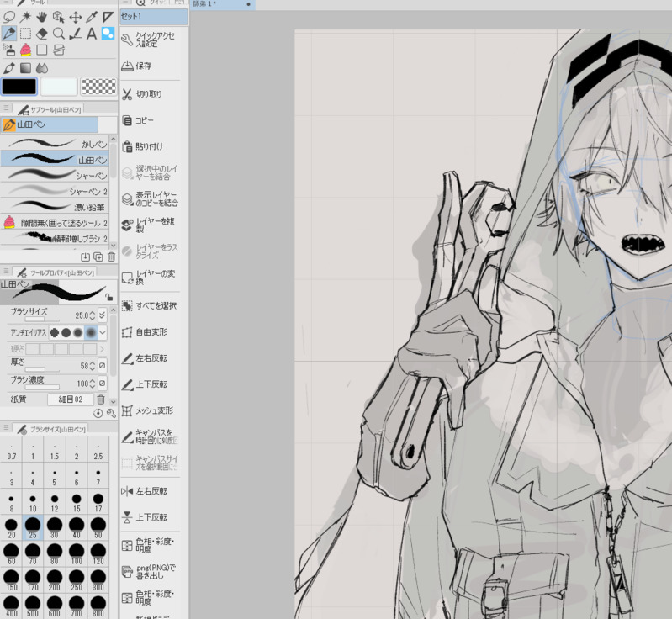Select the pink swirl fill tool in toolbox
The height and width of the screenshot is (619, 672).
[26, 50]
